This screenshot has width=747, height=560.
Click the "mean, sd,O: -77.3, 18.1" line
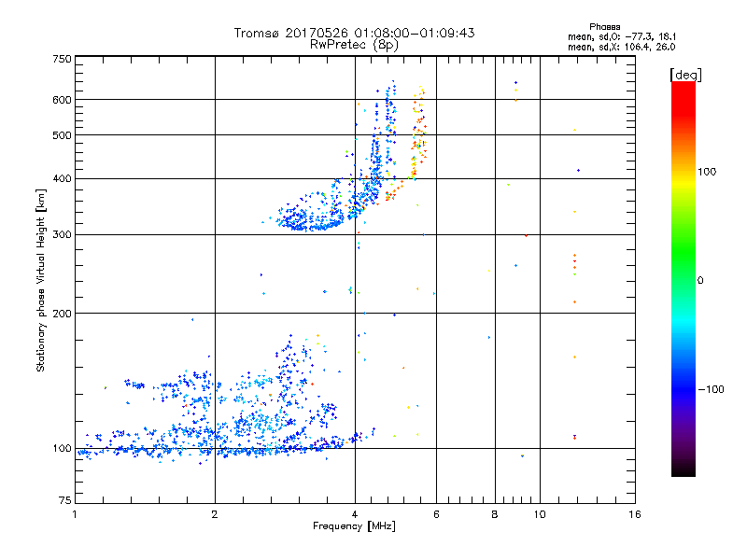tap(622, 37)
